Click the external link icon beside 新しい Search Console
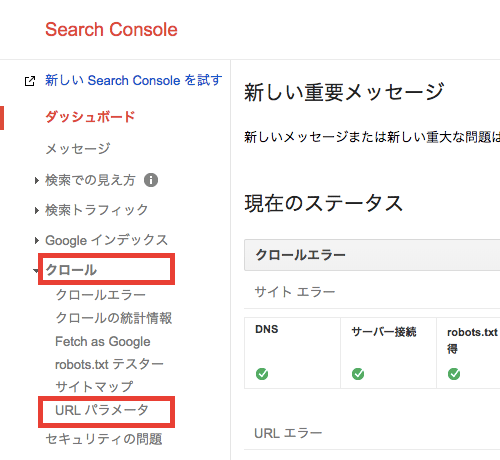500x460 pixels. 30,81
